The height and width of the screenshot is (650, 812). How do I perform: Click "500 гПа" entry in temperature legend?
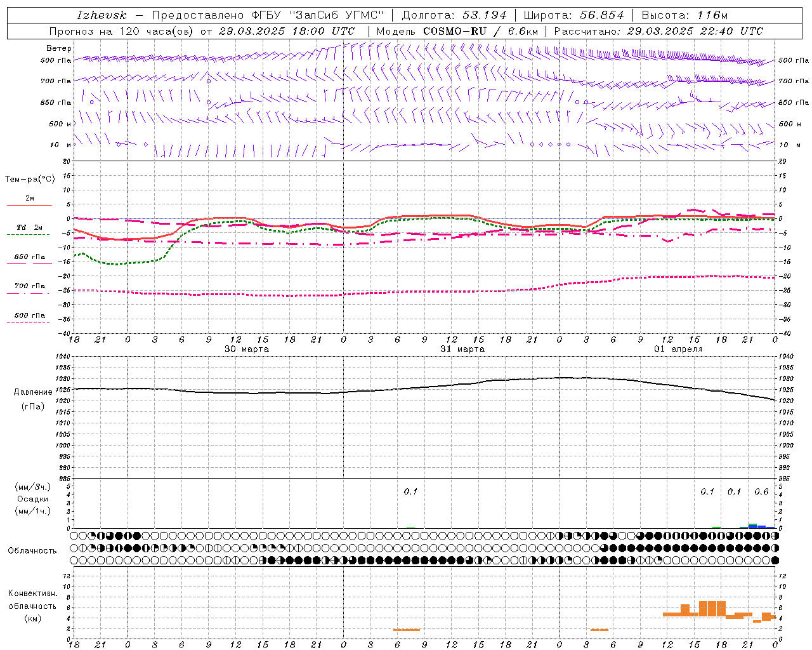pos(30,315)
